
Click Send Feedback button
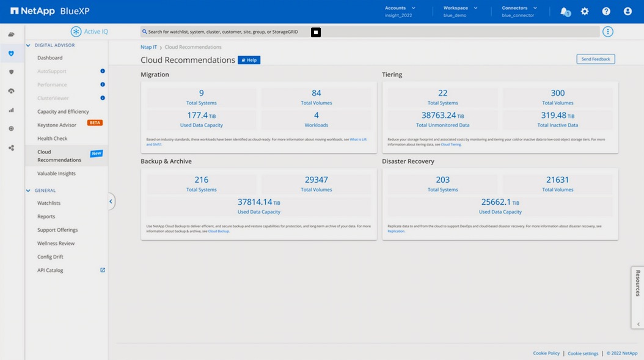click(x=596, y=59)
